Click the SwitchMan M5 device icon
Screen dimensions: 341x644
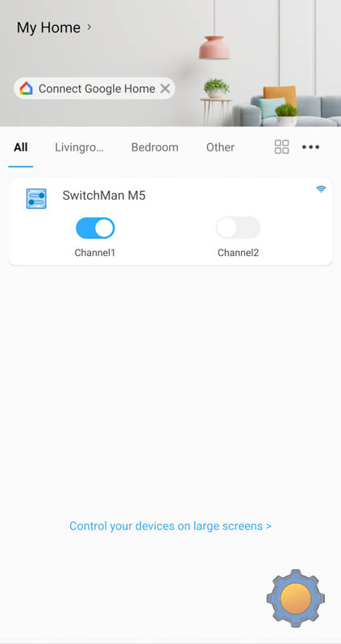pyautogui.click(x=36, y=199)
